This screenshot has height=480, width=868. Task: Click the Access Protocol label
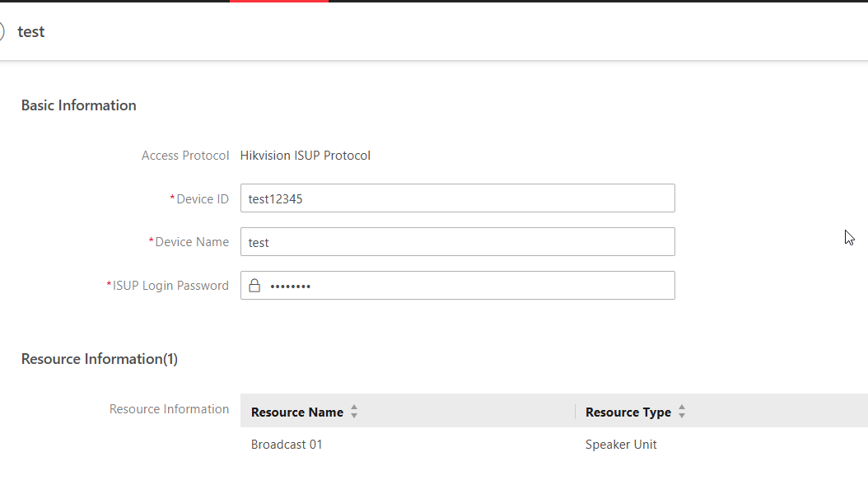[185, 155]
